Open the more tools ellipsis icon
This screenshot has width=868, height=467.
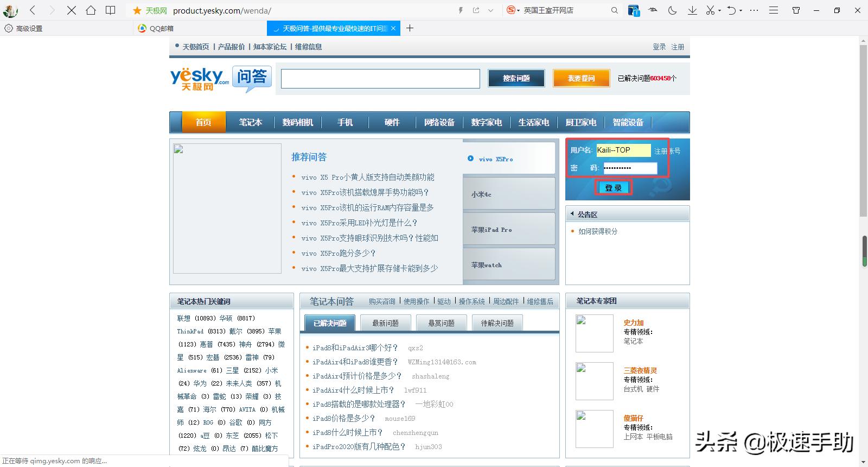click(755, 10)
